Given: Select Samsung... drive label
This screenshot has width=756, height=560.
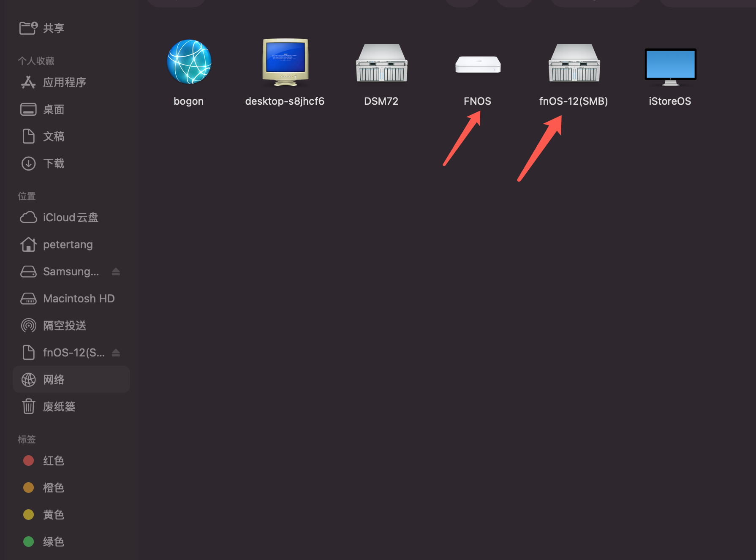Looking at the screenshot, I should (x=71, y=272).
